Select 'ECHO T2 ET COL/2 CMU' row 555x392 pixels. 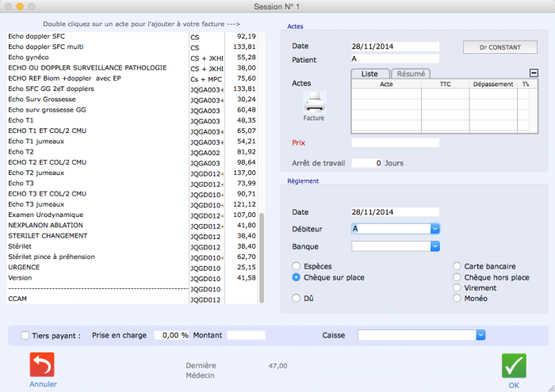(x=132, y=162)
